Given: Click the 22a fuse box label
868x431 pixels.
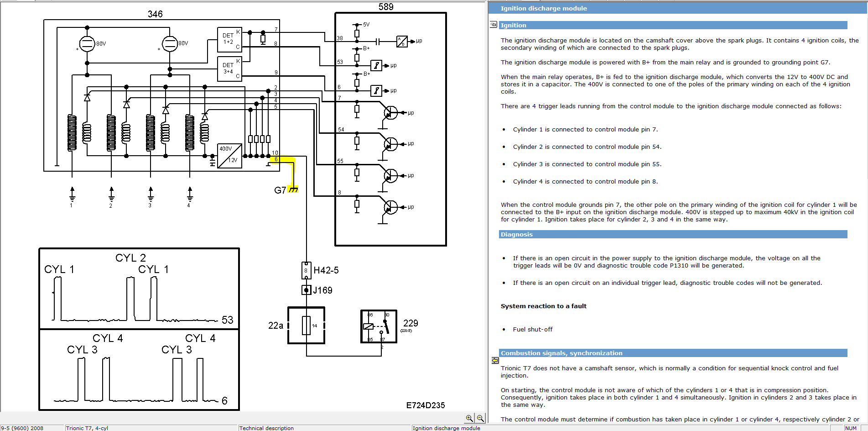Looking at the screenshot, I should coord(275,326).
